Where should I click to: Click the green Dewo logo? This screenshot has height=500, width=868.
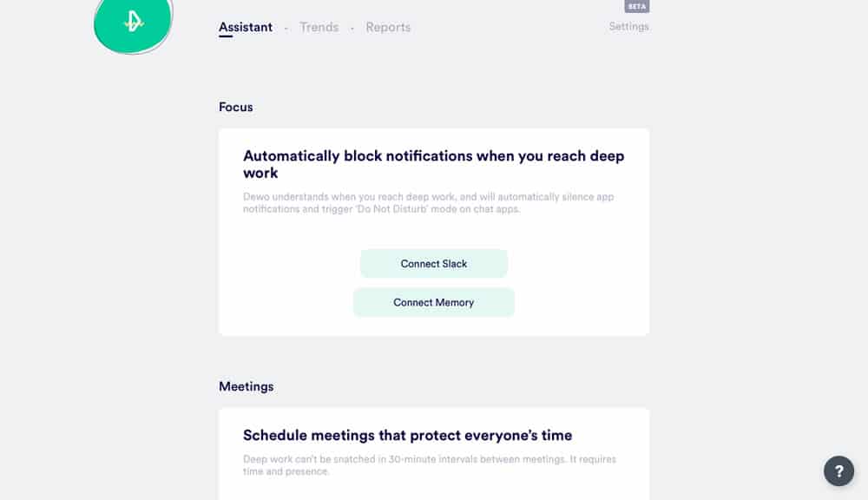coord(133,23)
